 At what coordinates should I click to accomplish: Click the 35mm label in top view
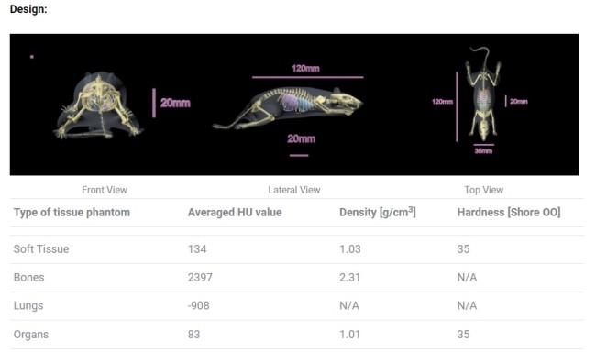click(x=483, y=151)
